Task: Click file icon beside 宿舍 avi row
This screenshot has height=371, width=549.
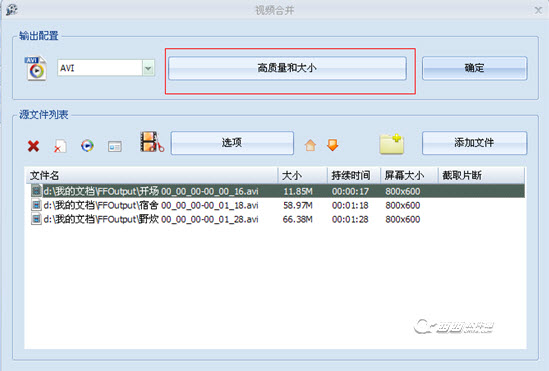Action: pos(36,205)
